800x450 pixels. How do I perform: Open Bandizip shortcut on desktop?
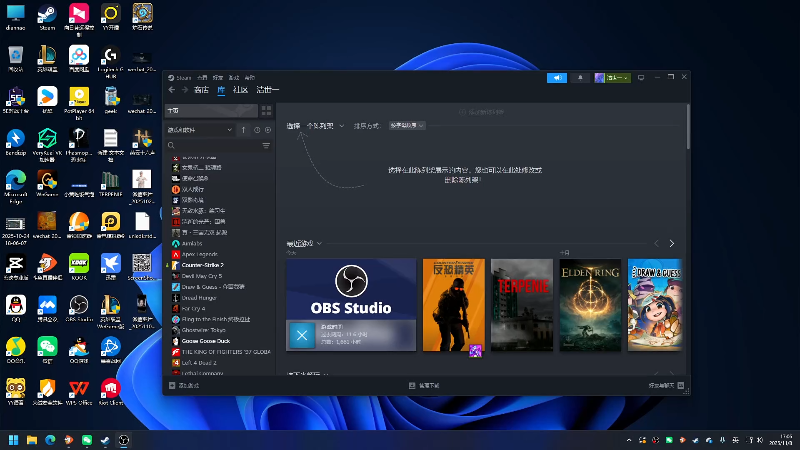coord(16,143)
